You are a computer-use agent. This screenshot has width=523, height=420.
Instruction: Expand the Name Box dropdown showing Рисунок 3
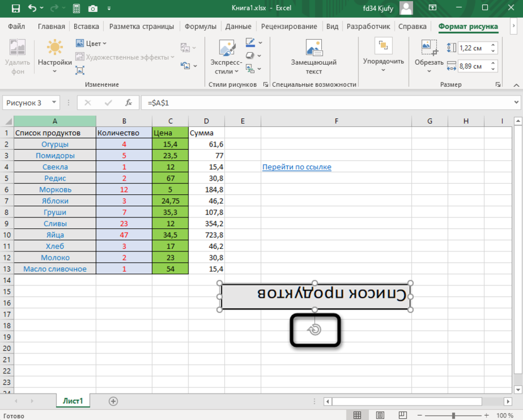[x=55, y=102]
